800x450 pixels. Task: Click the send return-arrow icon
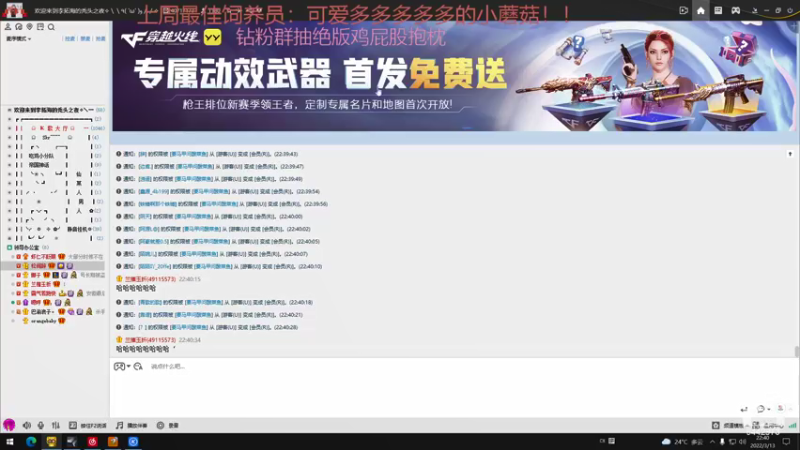[744, 409]
